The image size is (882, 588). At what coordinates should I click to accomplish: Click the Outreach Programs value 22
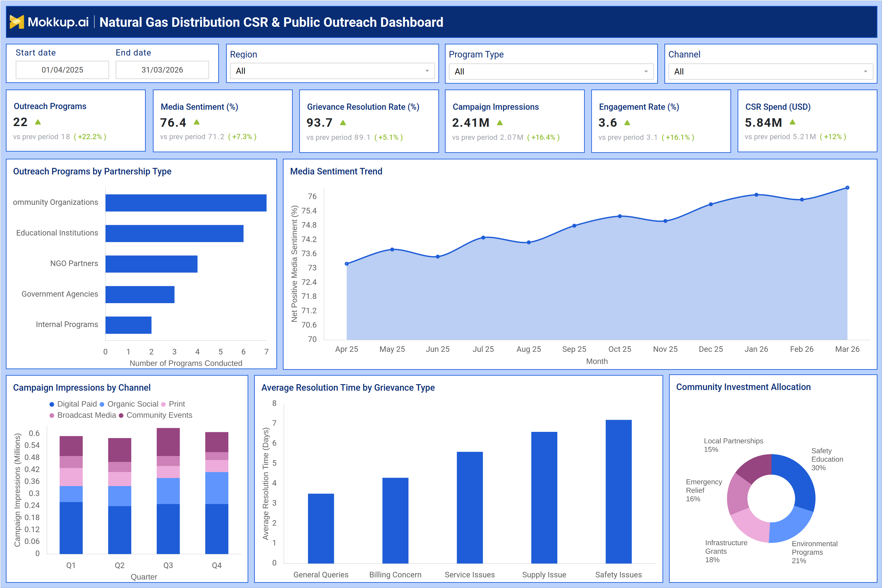tap(20, 122)
